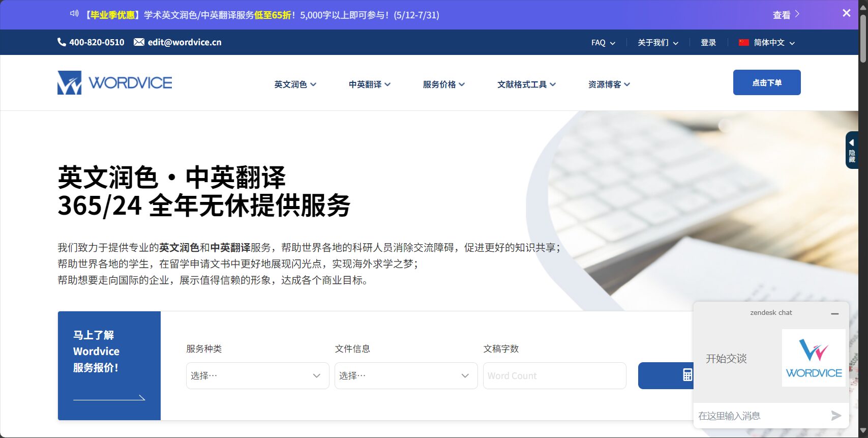
Task: Open the 资源博客 navigation menu
Action: [609, 84]
